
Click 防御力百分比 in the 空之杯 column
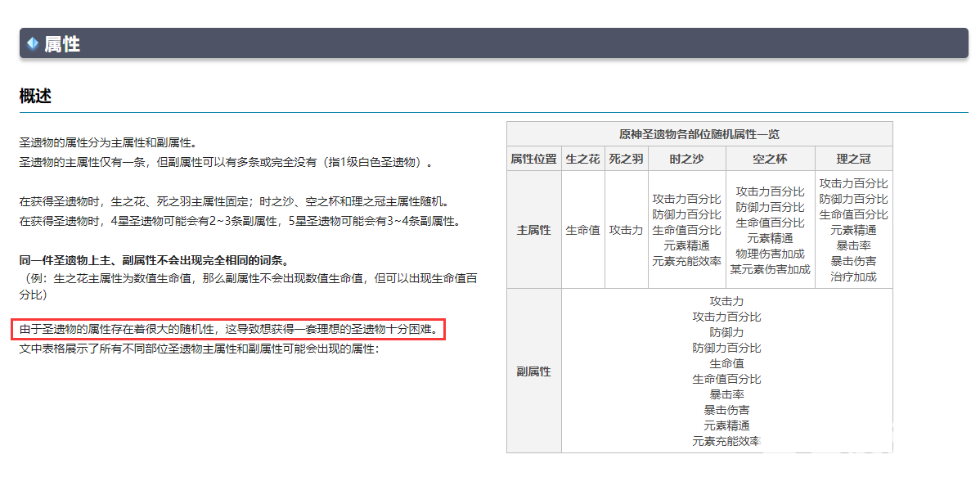click(770, 207)
